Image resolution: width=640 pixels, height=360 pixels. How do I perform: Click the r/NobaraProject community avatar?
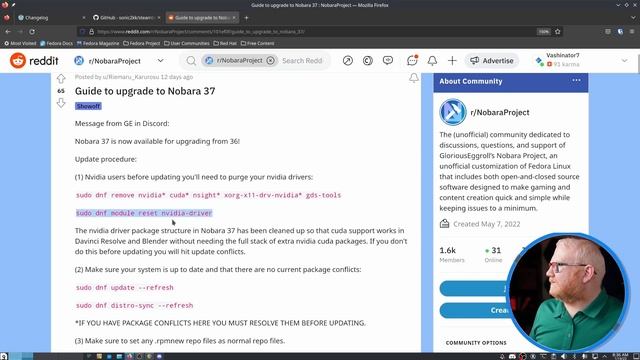[x=453, y=112]
